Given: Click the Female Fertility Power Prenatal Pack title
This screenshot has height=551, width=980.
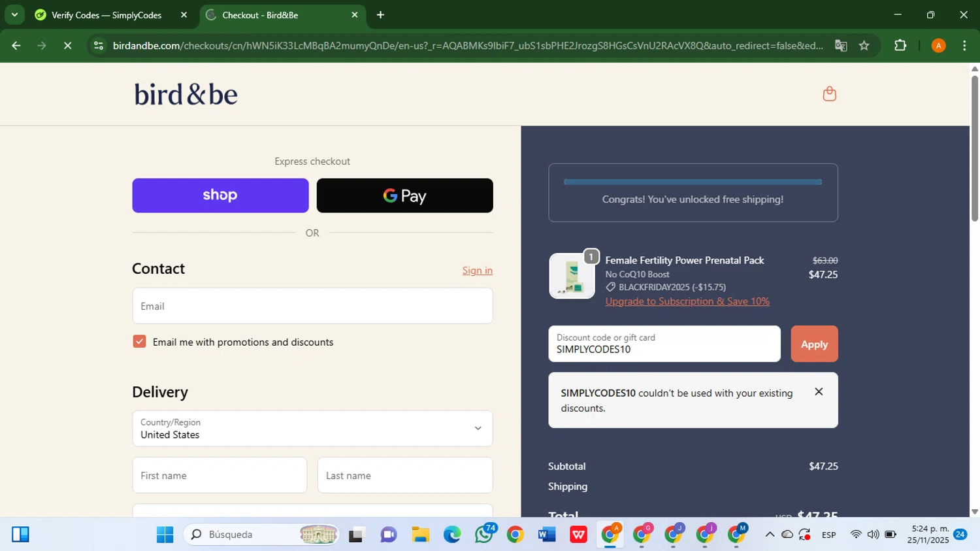Looking at the screenshot, I should tap(685, 260).
